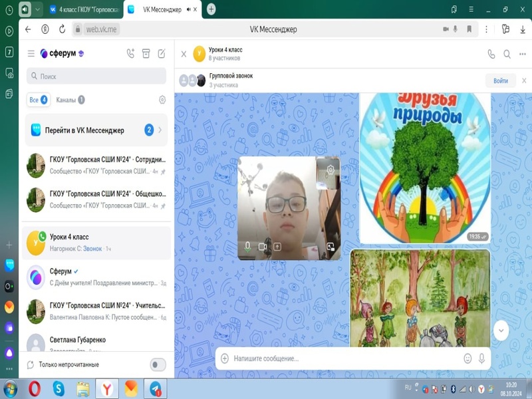
Task: Dismiss the Групповой звонок banner
Action: 524,80
